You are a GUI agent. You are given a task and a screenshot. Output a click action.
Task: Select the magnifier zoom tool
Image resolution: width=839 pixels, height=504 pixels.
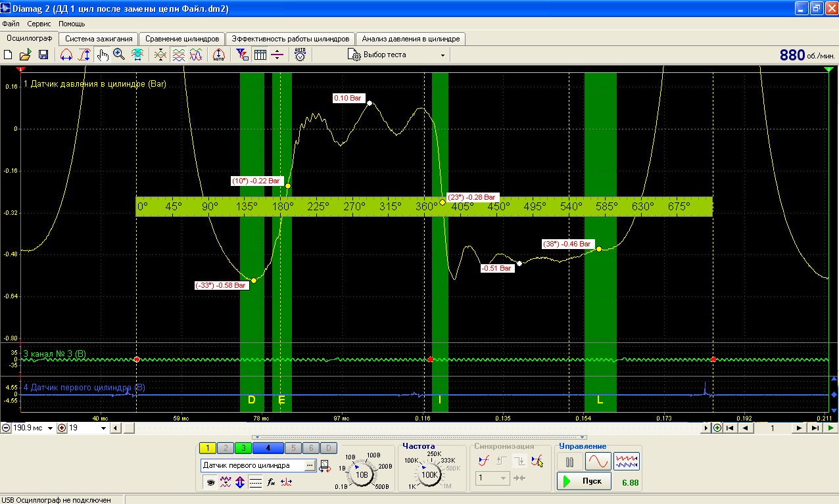119,55
